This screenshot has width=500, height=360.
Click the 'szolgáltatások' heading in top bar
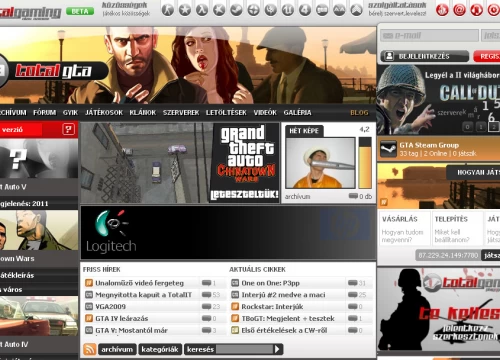397,5
